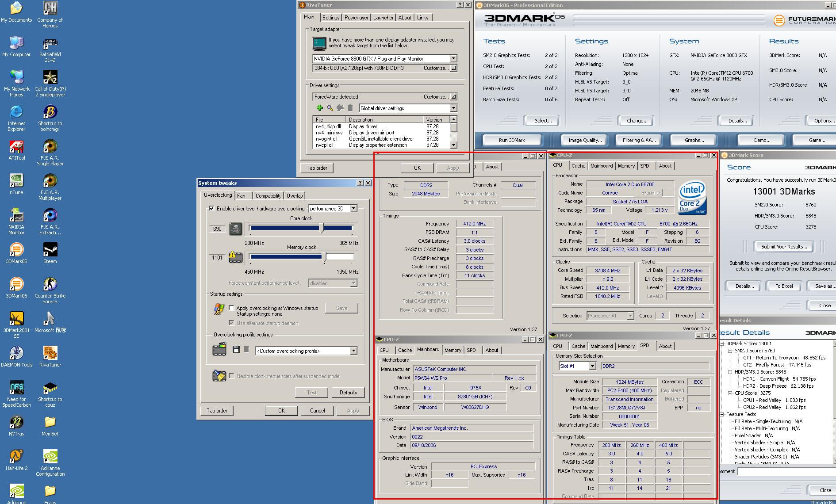This screenshot has width=836, height=504.
Task: Toggle Enable driver-level hardware overclocking checkbox
Action: pyautogui.click(x=211, y=208)
